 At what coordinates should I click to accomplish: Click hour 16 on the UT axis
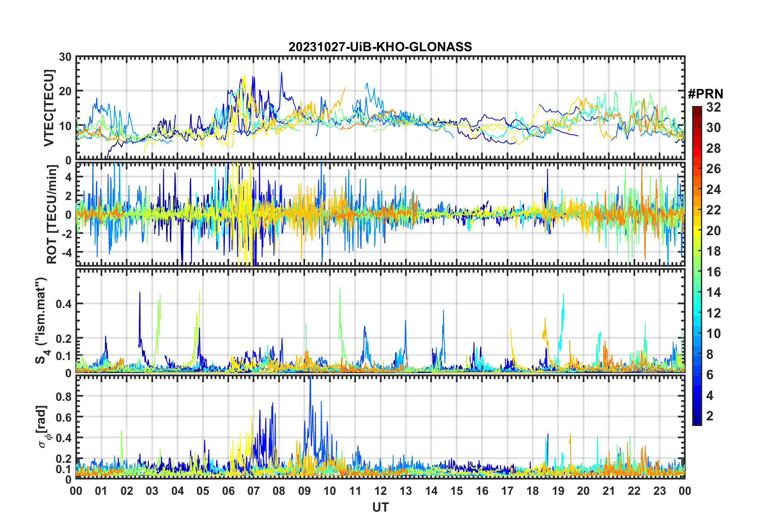click(482, 491)
